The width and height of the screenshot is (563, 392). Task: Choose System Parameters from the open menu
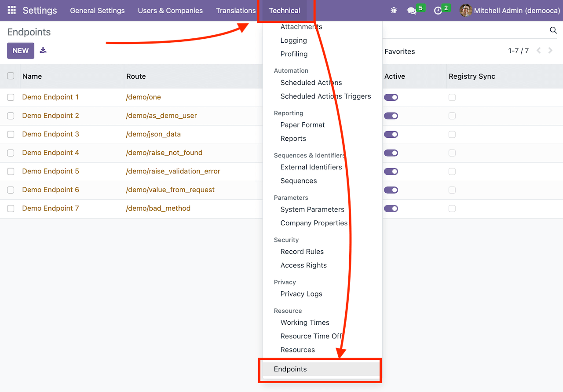(312, 209)
